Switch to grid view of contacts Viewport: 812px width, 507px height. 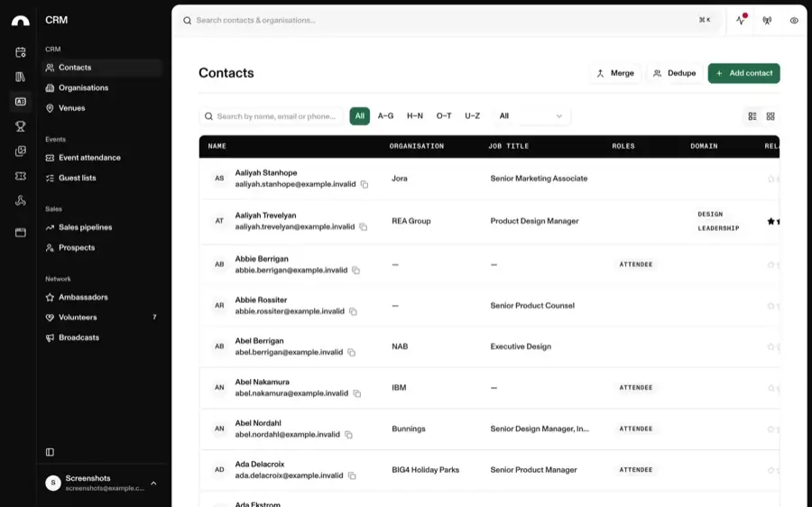[x=770, y=116]
